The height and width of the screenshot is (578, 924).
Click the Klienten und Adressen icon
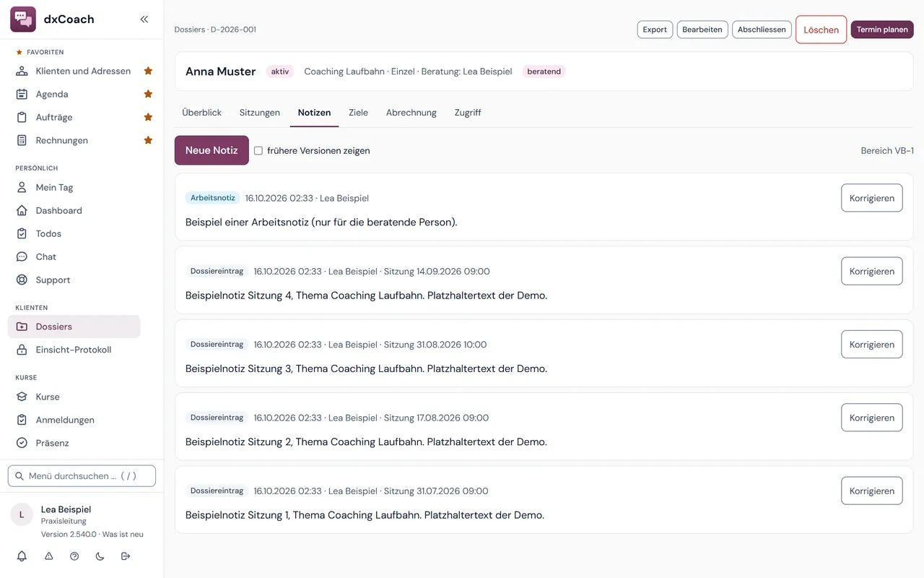(22, 71)
